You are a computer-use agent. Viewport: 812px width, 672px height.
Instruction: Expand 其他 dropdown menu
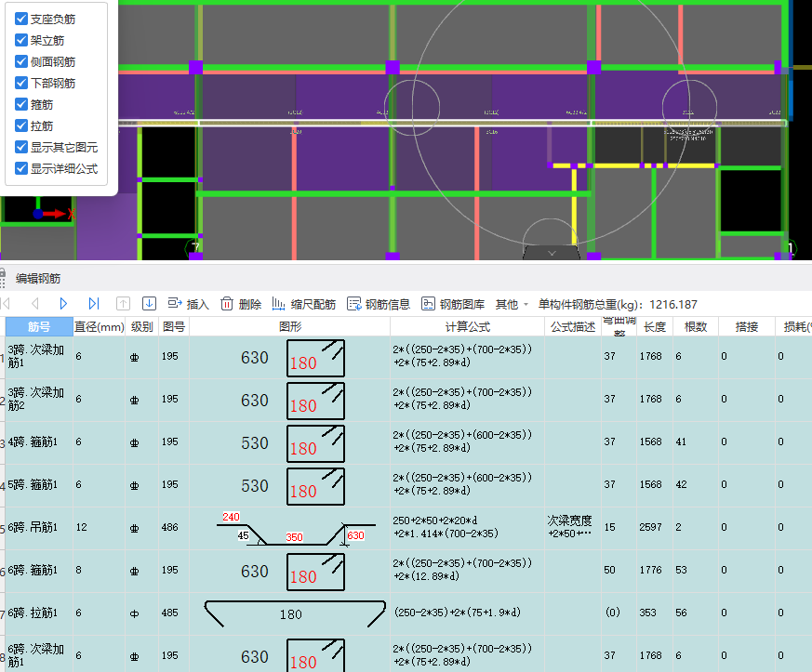(x=512, y=304)
